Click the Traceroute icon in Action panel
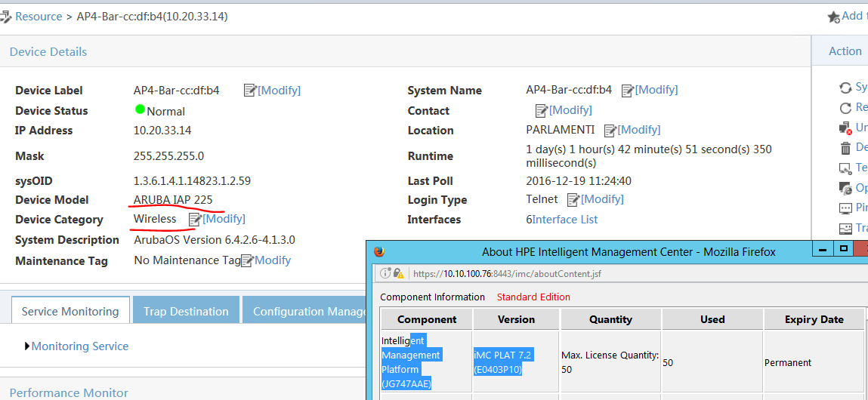The image size is (868, 400). [845, 228]
